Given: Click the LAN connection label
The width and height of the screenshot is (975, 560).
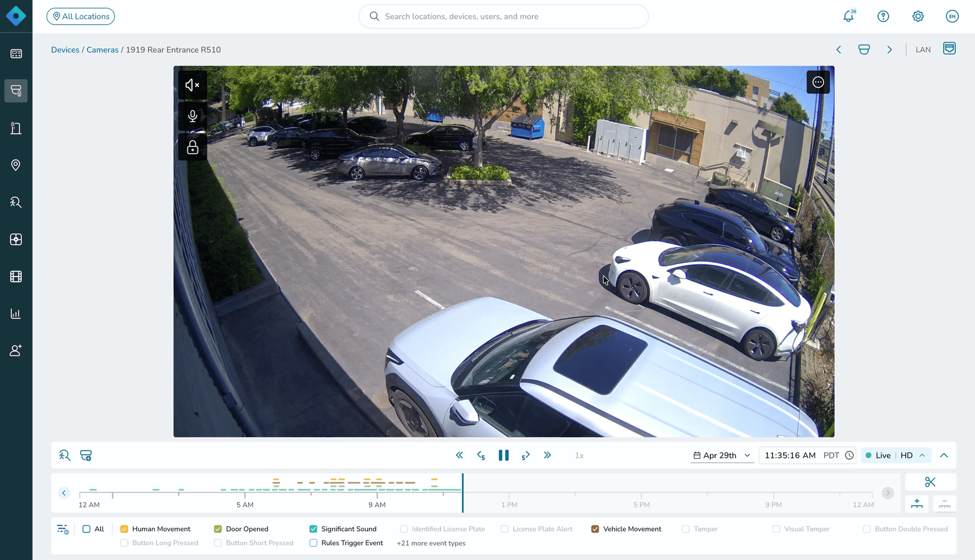Looking at the screenshot, I should click(x=923, y=50).
